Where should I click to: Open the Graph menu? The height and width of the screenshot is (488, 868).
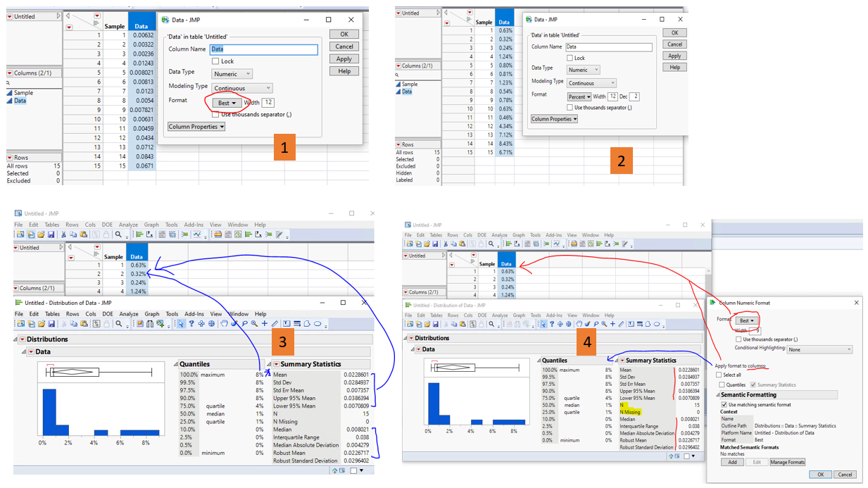click(x=151, y=313)
